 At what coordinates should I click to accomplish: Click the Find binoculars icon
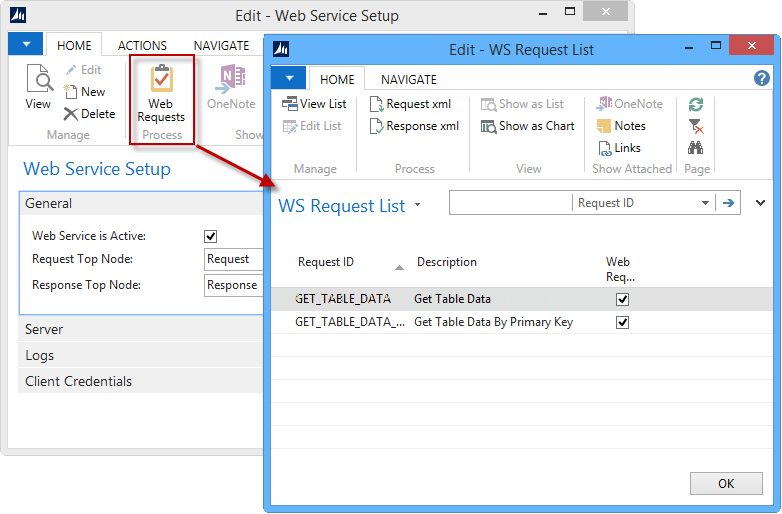pyautogui.click(x=696, y=148)
